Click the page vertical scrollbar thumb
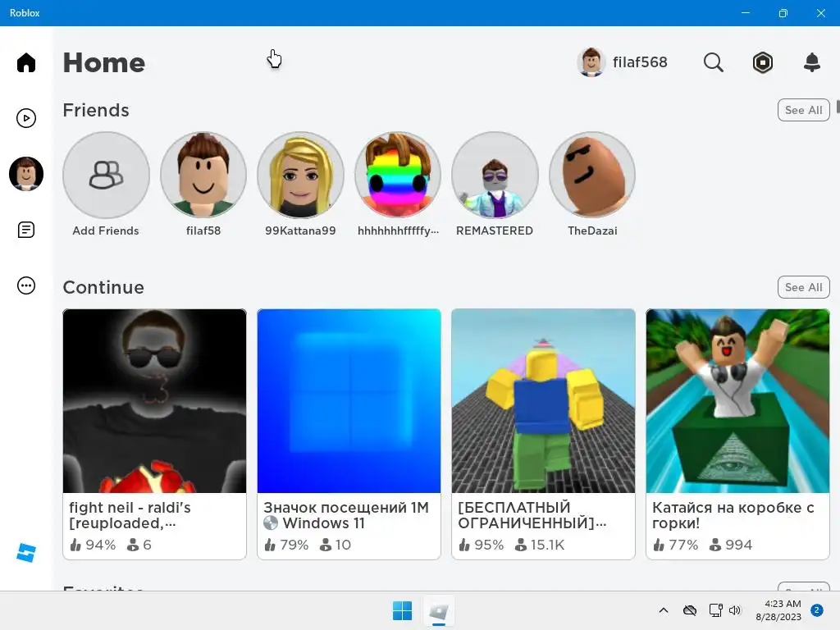The image size is (840, 630). coord(838,106)
